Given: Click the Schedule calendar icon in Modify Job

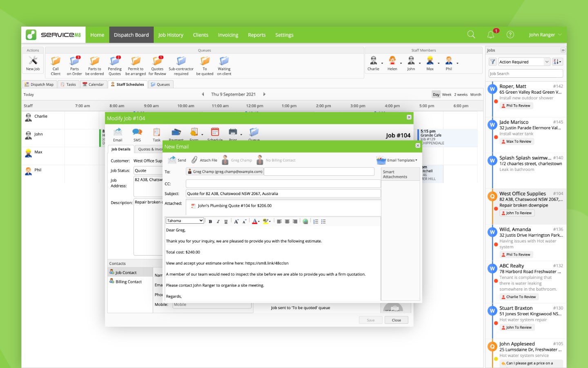Looking at the screenshot, I should coord(215,132).
